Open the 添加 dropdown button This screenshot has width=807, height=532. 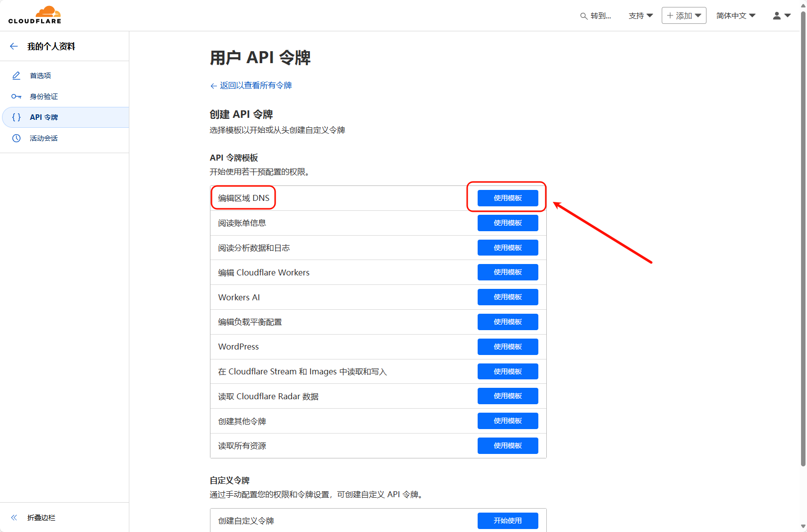click(x=684, y=16)
